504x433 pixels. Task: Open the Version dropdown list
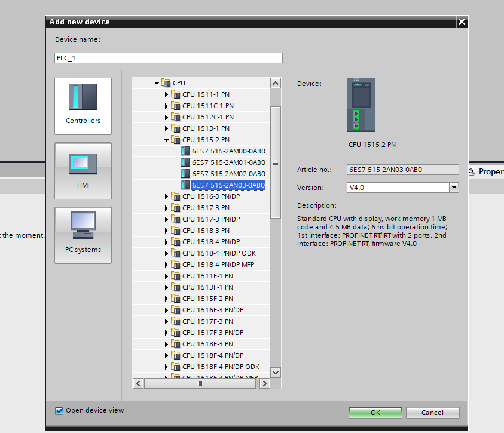tap(454, 188)
